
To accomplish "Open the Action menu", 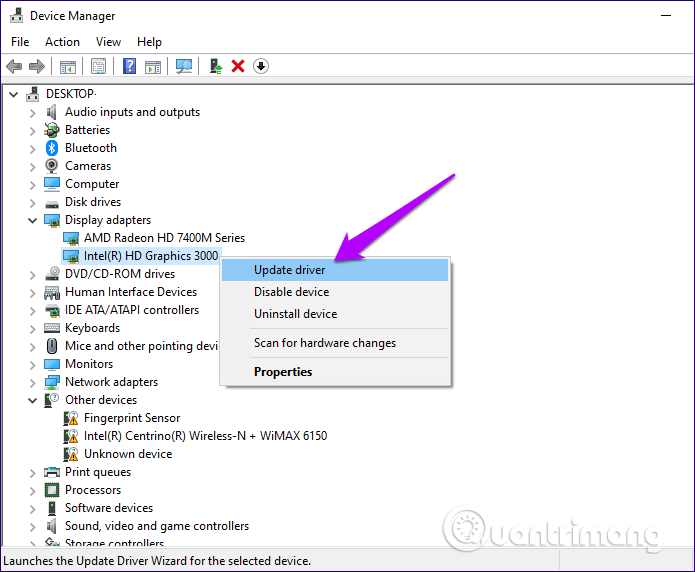I will pos(62,42).
